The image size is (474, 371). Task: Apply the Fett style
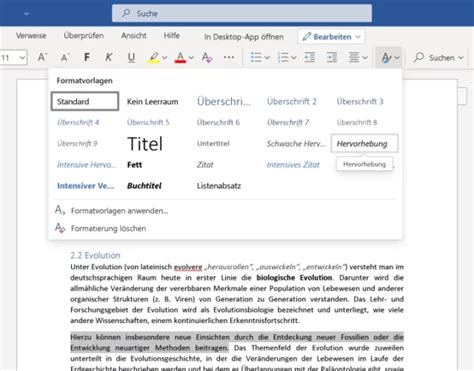click(135, 165)
